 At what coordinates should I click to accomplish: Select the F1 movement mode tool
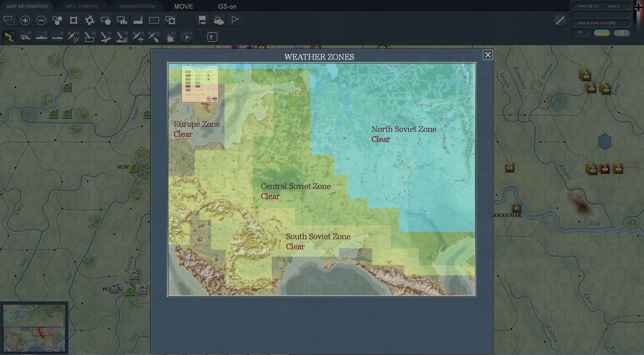(9, 37)
